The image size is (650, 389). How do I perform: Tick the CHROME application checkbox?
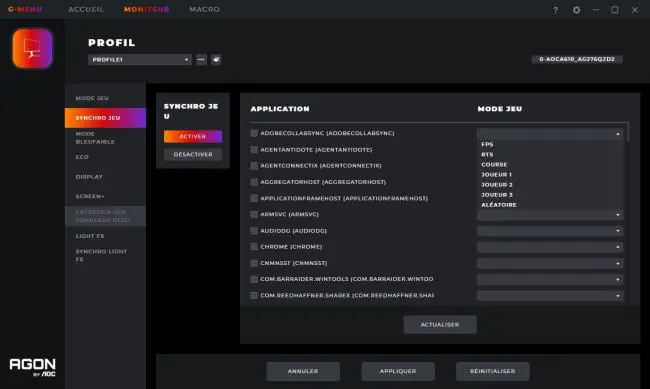[254, 247]
